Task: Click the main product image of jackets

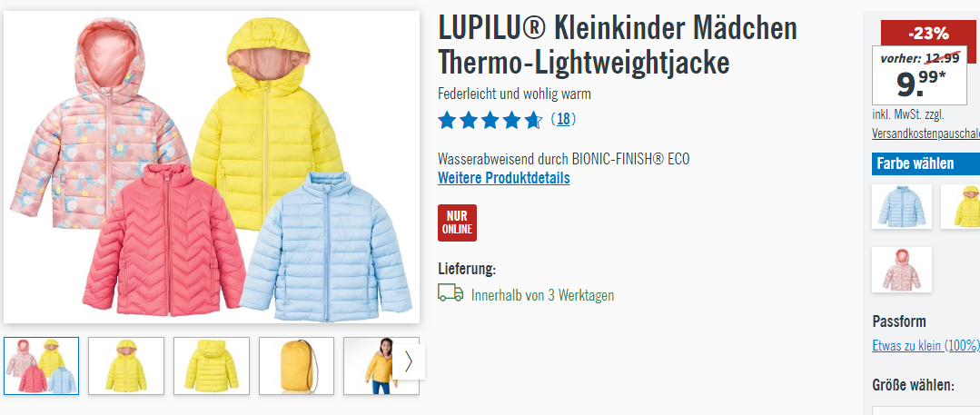Action: click(212, 167)
